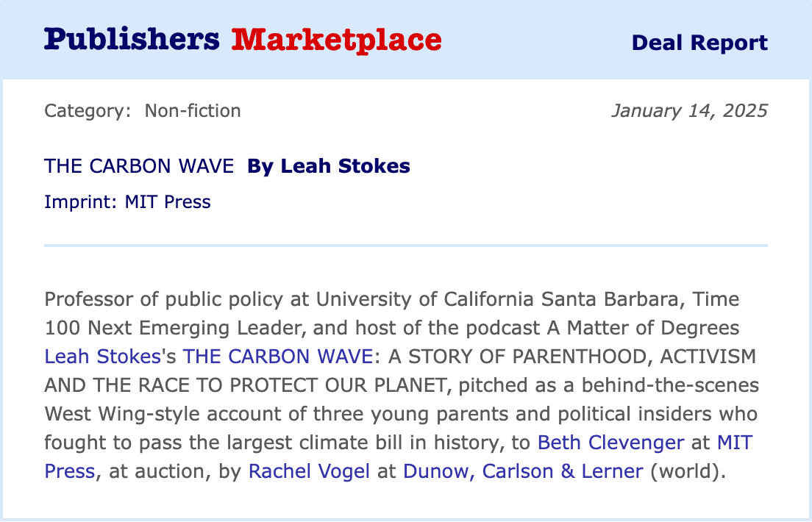
Task: Click the January 14, 2025 date
Action: (x=689, y=111)
